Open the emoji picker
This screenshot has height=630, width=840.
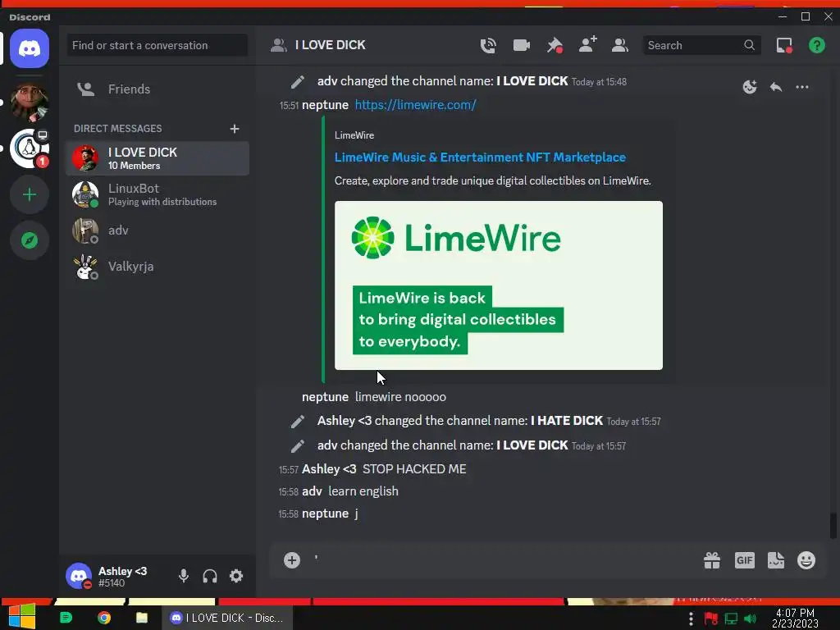tap(806, 560)
